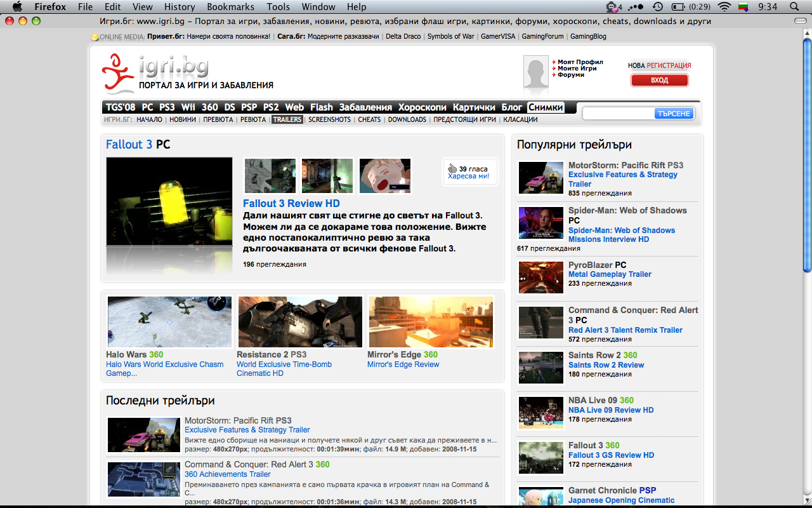Open the Resistance 2 trailer thumbnail
This screenshot has width=812, height=508.
(300, 321)
